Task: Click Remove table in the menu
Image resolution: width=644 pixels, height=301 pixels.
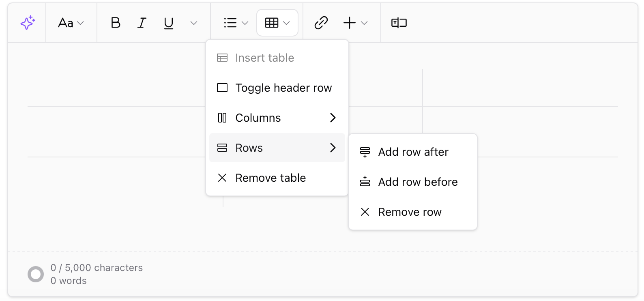Action: point(270,178)
